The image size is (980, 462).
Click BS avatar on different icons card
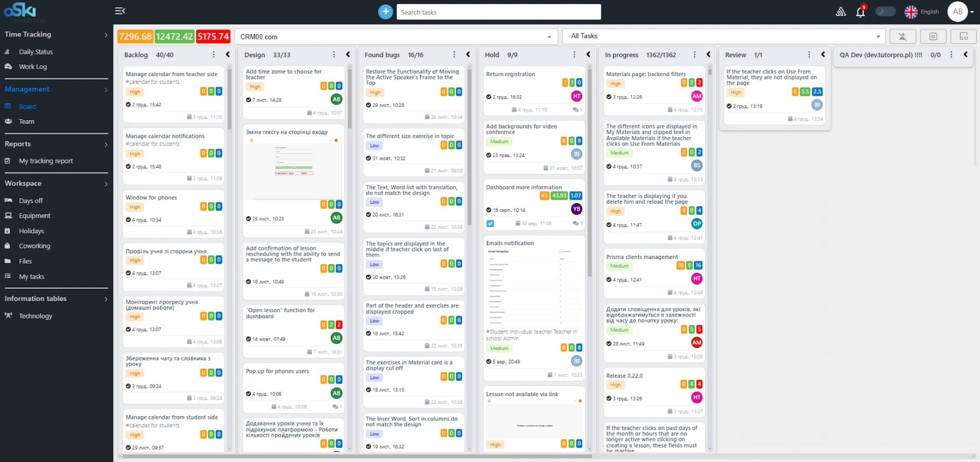(x=697, y=165)
